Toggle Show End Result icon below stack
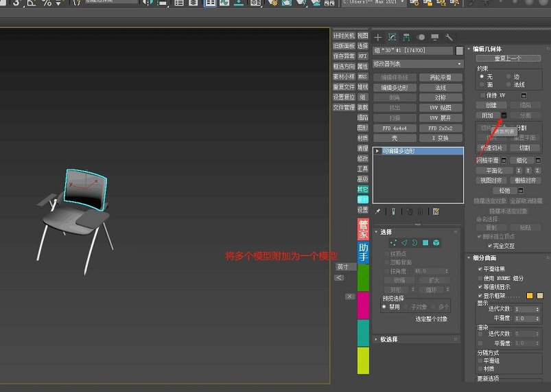Image resolution: width=551 pixels, height=392 pixels. click(394, 211)
